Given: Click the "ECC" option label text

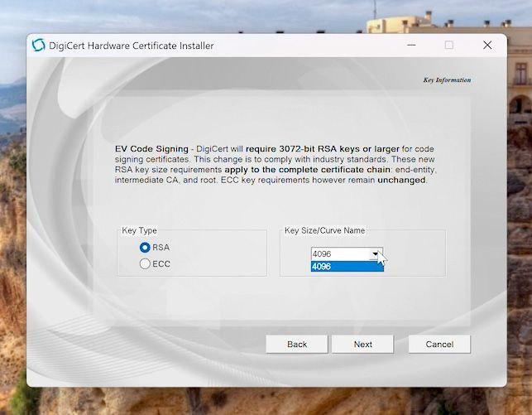Looking at the screenshot, I should [x=161, y=263].
